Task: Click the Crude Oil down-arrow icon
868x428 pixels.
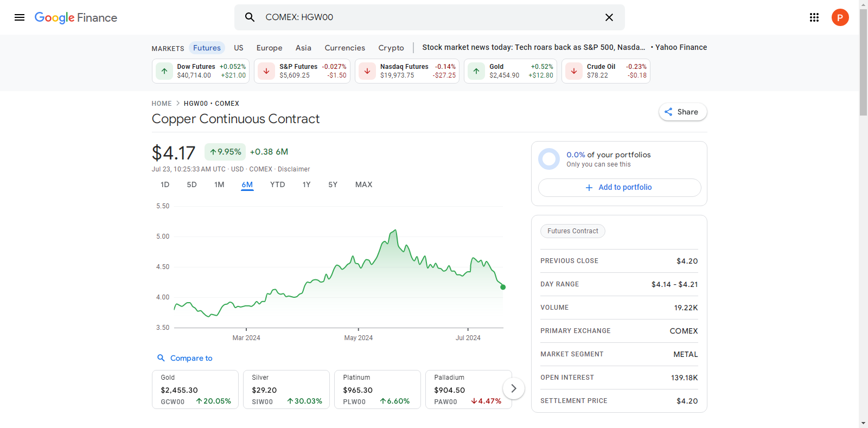Action: (x=574, y=71)
